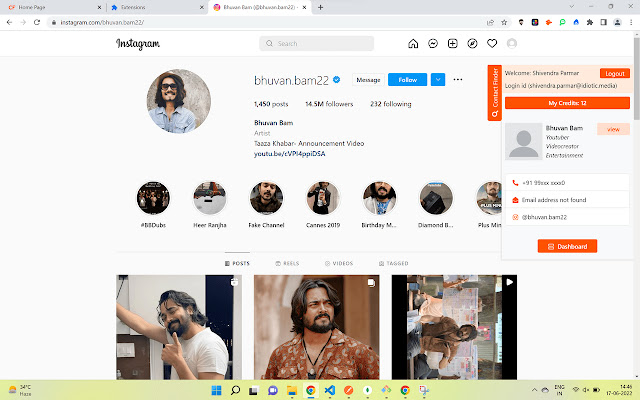Open the printed shirt portrait post

[x=316, y=327]
